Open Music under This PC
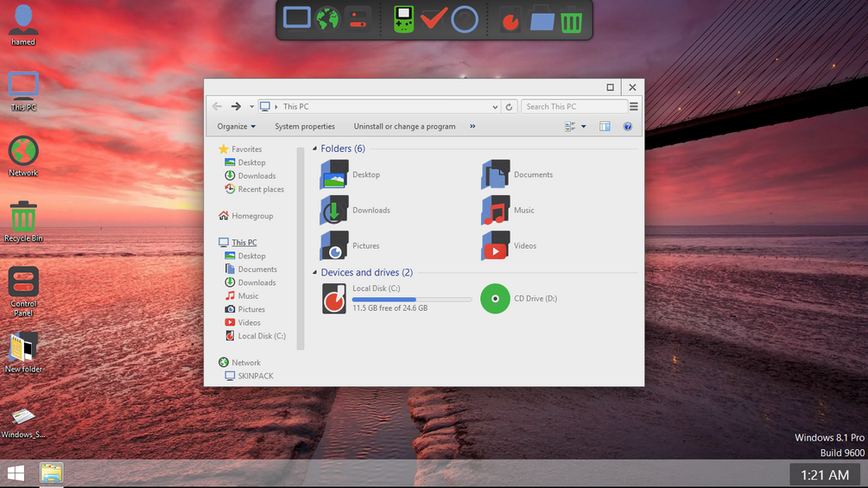 242,295
